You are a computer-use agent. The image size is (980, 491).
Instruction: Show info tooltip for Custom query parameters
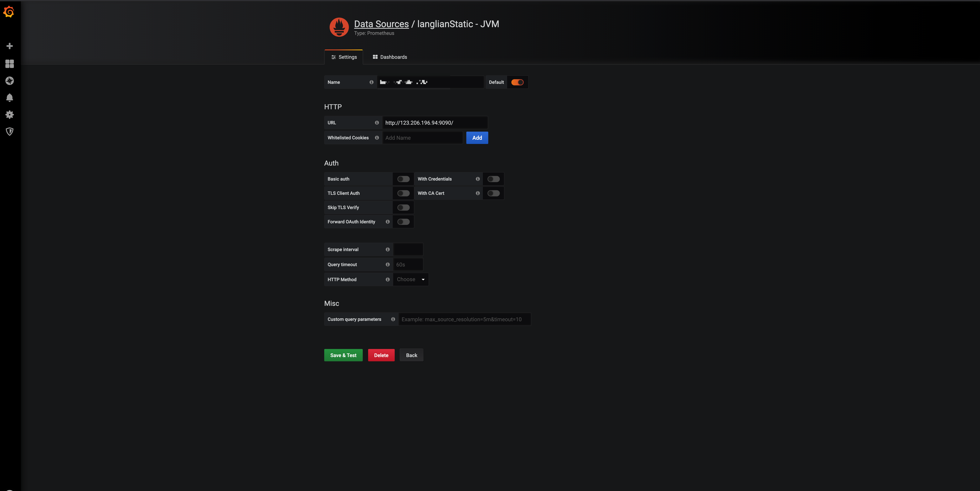[393, 319]
